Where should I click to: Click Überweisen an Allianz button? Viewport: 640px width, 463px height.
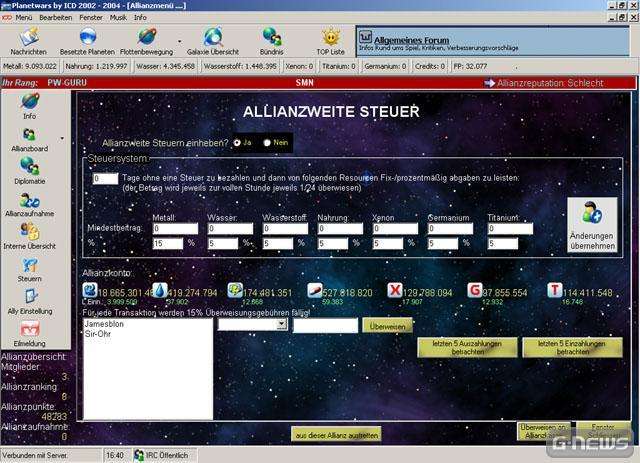tap(544, 431)
